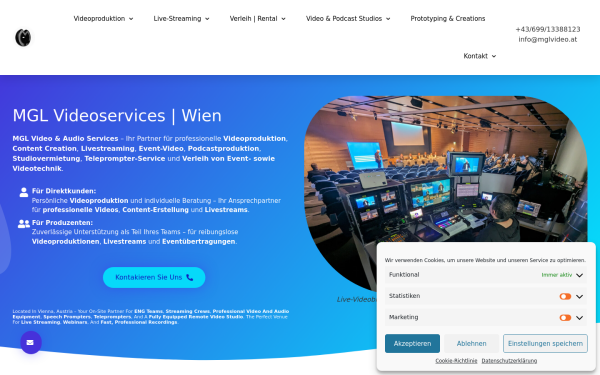Open the Video & Podcast Studios dropdown
Image resolution: width=600 pixels, height=375 pixels.
pos(348,18)
